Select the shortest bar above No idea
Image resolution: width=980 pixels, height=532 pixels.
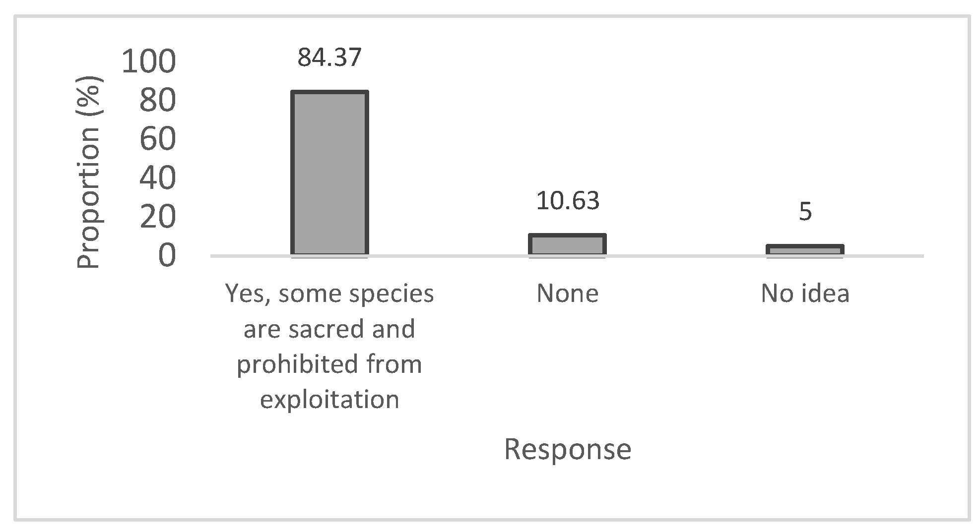[x=805, y=250]
